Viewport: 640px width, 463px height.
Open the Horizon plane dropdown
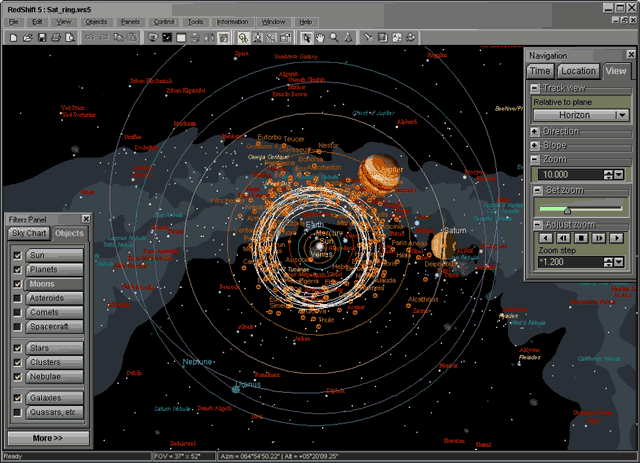(x=622, y=115)
